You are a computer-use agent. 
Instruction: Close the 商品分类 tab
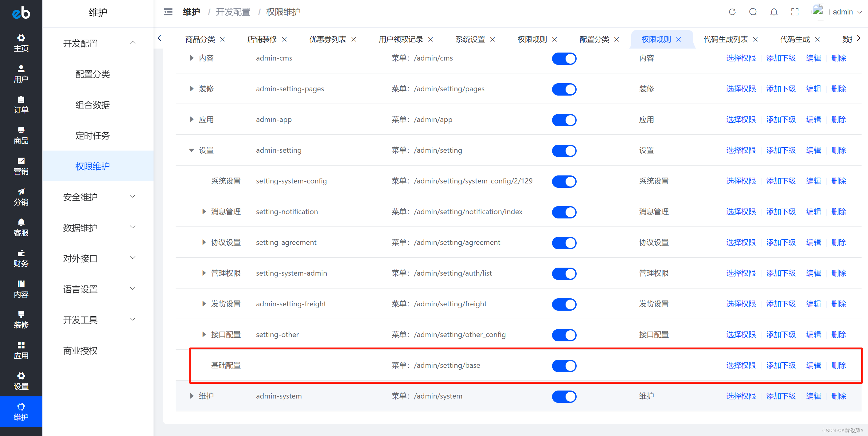tap(222, 39)
